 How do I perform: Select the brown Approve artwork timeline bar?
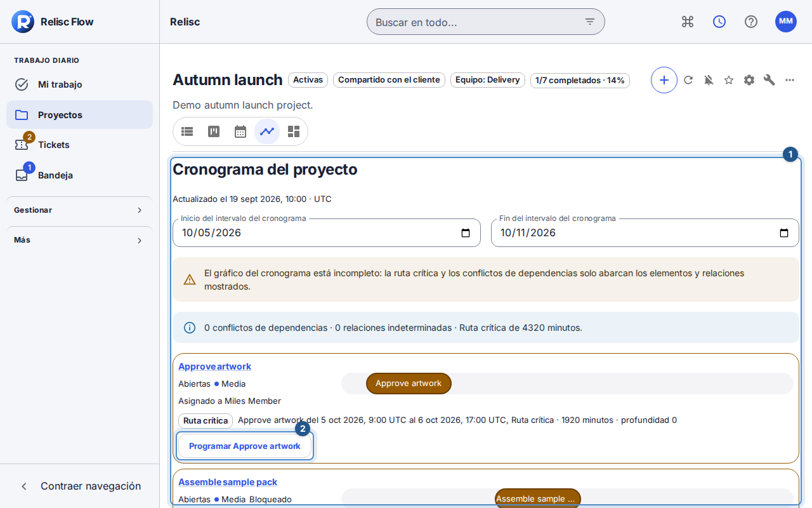(x=409, y=384)
